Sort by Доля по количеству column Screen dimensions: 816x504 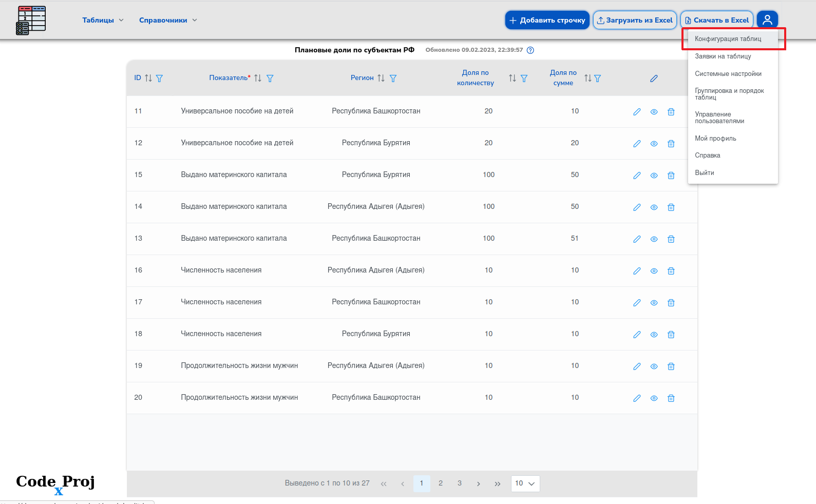[x=513, y=78]
